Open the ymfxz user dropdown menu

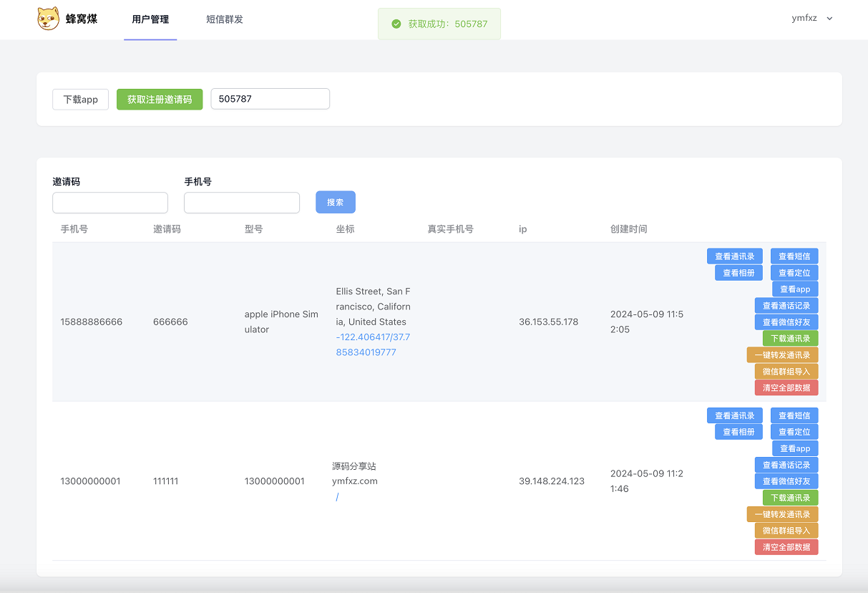(811, 19)
